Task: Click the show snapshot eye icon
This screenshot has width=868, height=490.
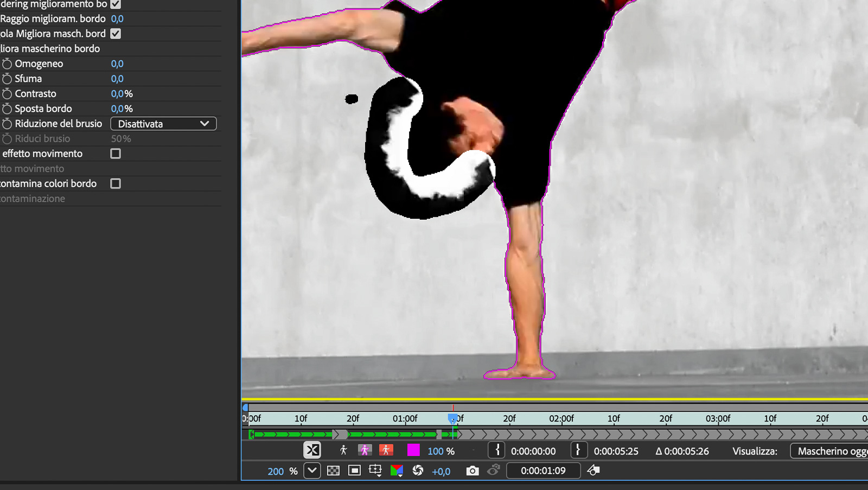Action: [x=493, y=470]
